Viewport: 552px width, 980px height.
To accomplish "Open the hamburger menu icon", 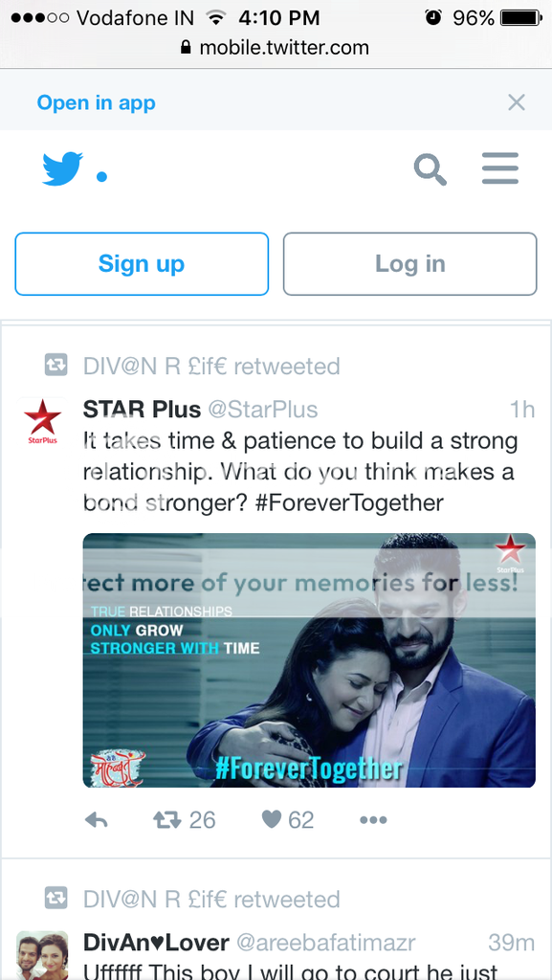I will point(500,168).
